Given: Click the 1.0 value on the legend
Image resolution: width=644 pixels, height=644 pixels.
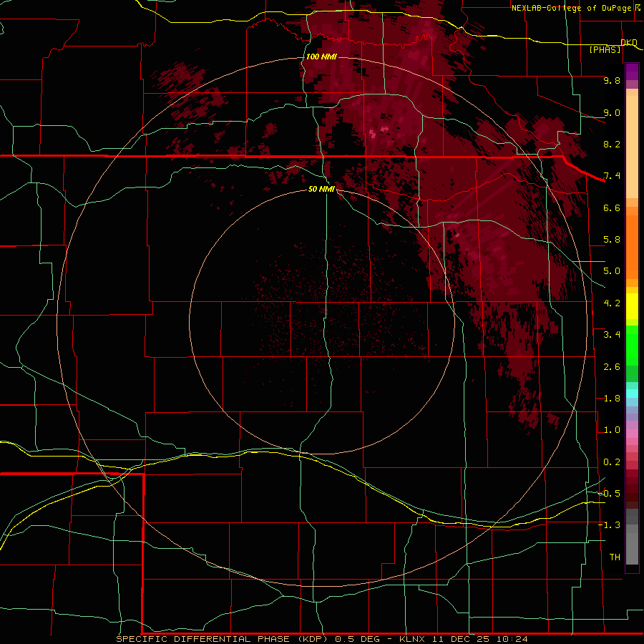Looking at the screenshot, I should (612, 430).
